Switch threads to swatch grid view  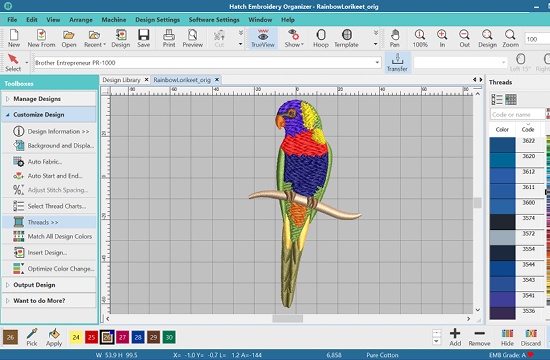(511, 99)
